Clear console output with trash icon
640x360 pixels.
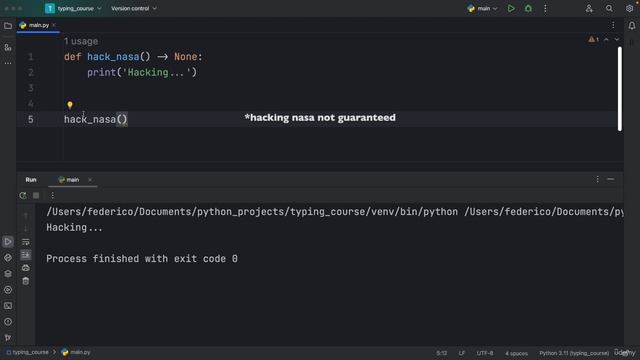click(26, 281)
